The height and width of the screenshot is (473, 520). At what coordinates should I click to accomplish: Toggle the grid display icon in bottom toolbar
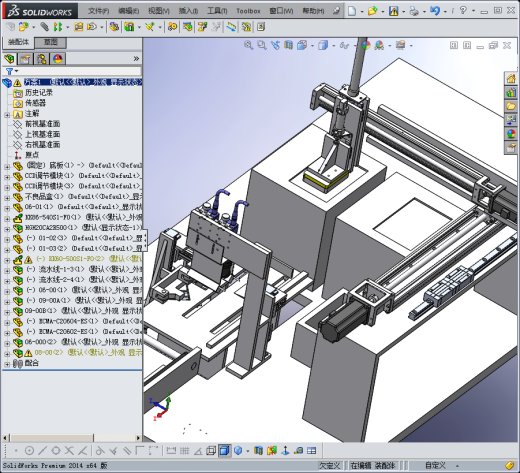pos(184,451)
